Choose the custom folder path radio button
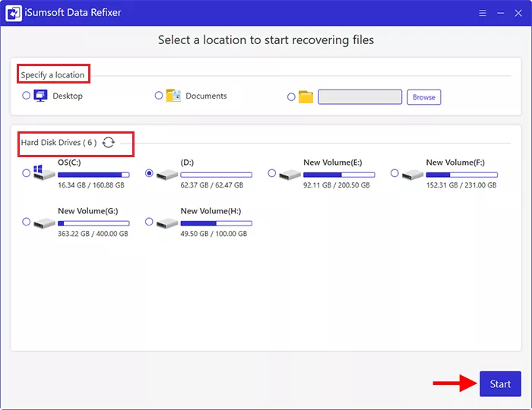Screen dimensions: 532x410 292,97
